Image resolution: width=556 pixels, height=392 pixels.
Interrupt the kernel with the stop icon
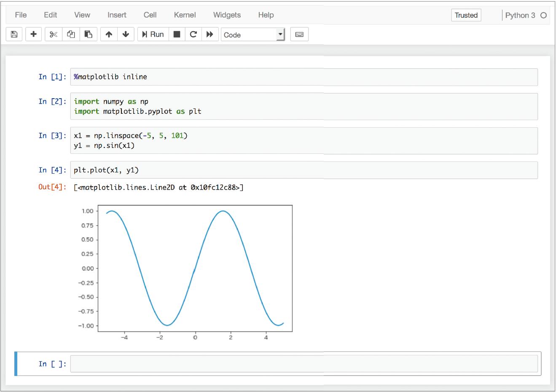tap(177, 35)
